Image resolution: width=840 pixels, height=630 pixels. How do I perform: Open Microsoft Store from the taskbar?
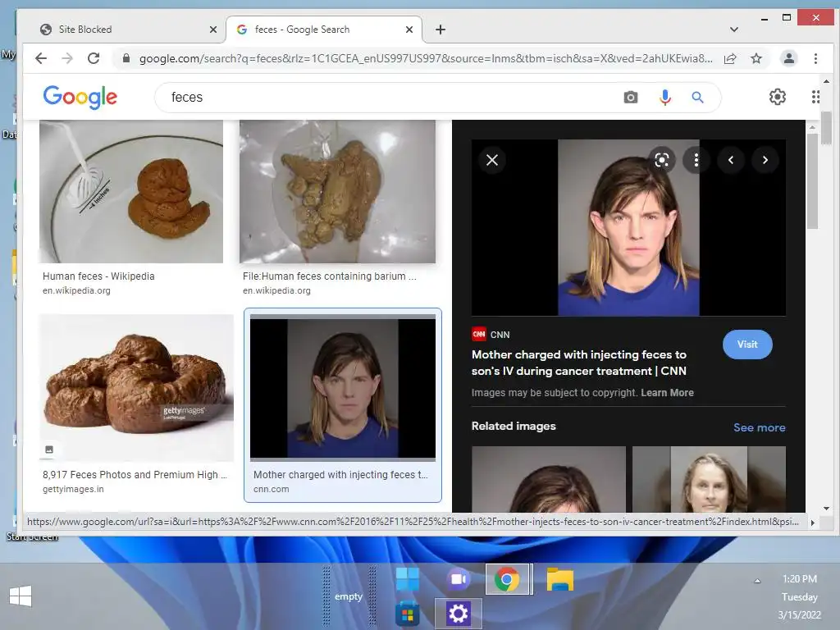point(407,614)
